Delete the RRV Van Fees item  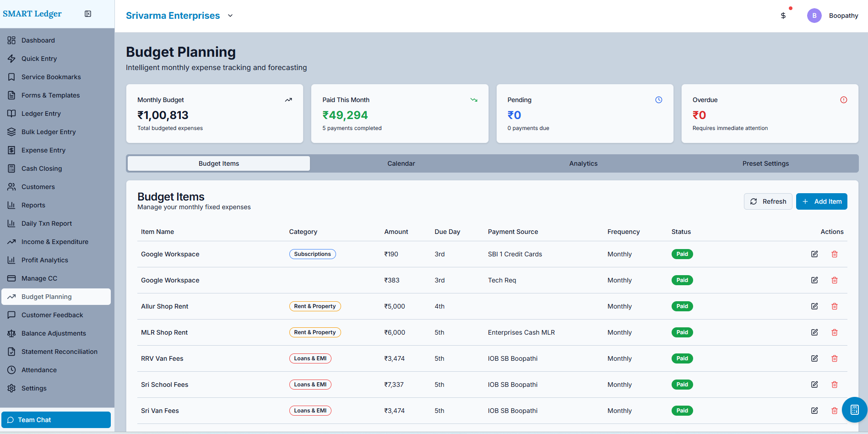tap(835, 358)
